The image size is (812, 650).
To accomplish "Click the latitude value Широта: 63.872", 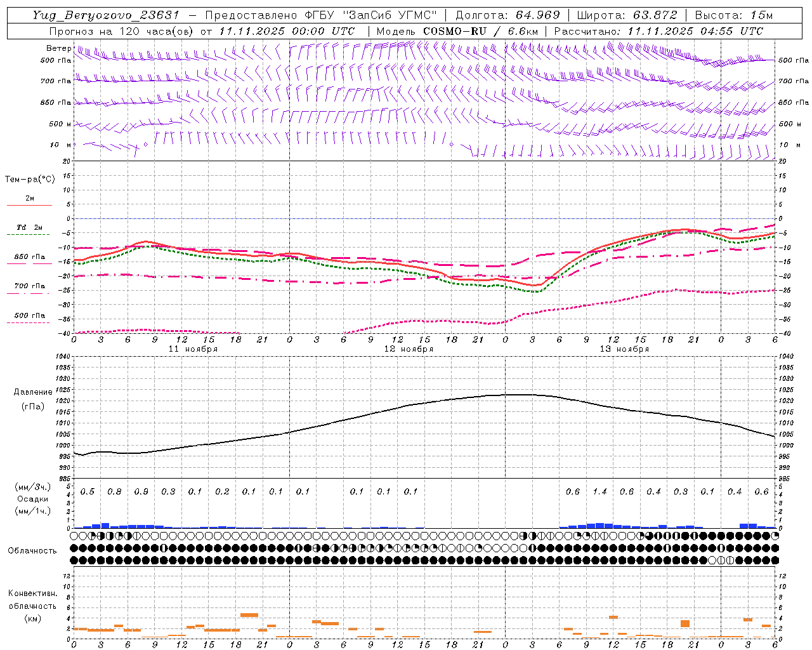I will coord(627,15).
